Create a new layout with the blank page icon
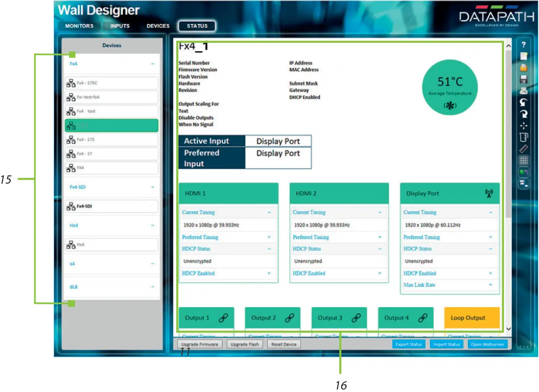539x392 pixels. coord(523,56)
